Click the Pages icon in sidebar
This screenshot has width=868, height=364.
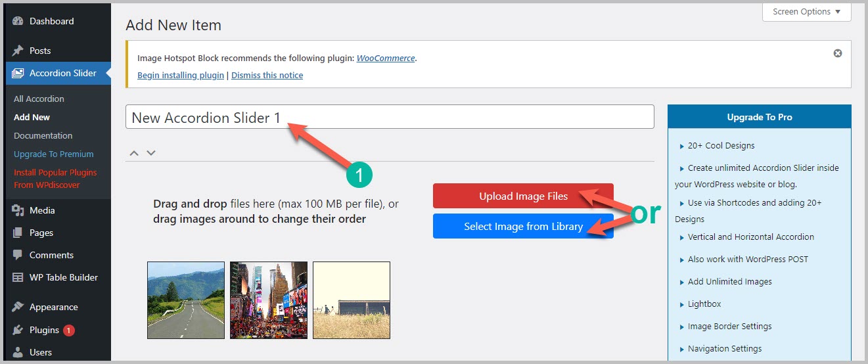pyautogui.click(x=18, y=233)
